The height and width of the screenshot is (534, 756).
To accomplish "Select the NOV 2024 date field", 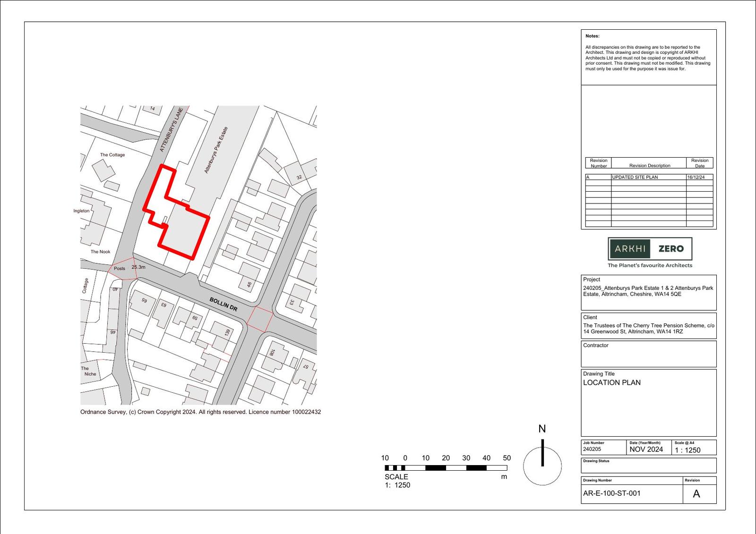I will (x=646, y=449).
